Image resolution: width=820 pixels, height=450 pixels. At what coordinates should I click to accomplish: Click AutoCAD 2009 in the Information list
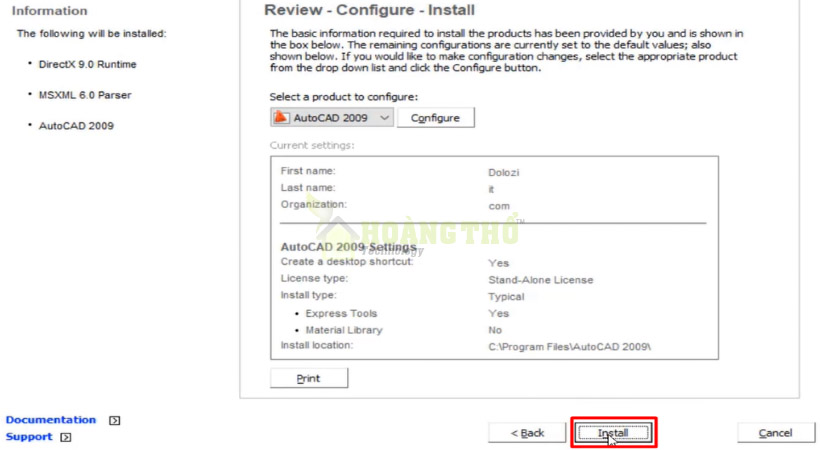pyautogui.click(x=76, y=126)
